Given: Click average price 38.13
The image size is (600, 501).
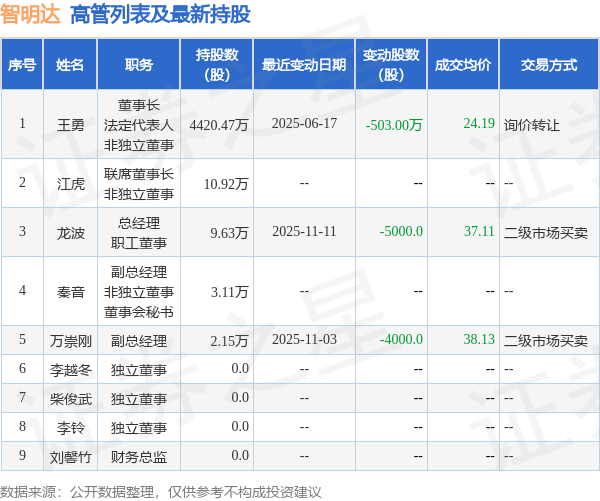Looking at the screenshot, I should tap(479, 339).
